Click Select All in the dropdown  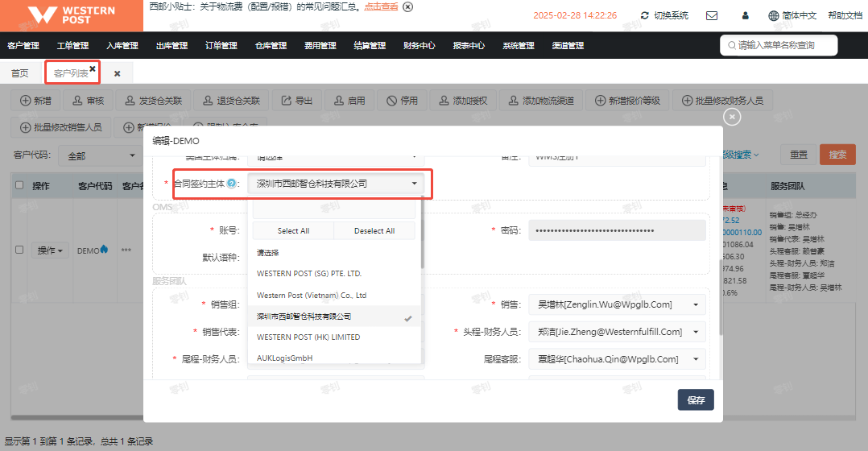pos(293,231)
